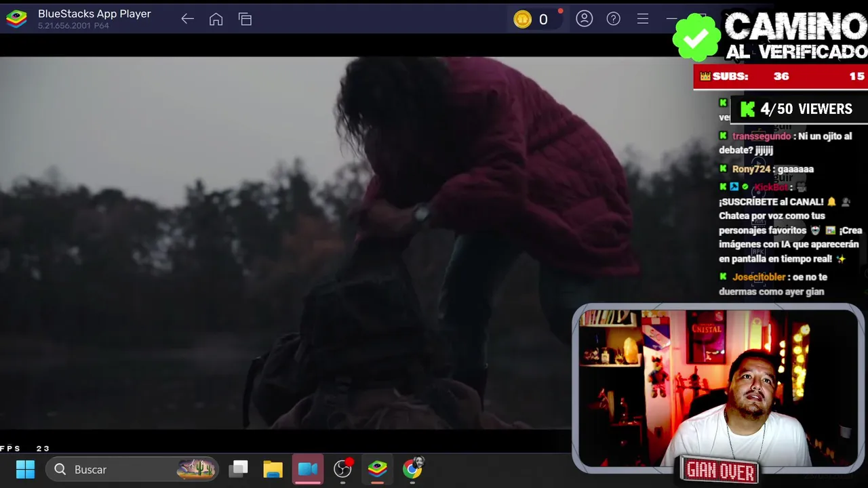Go to BlueStacks home screen icon
Image resolution: width=868 pixels, height=488 pixels.
[x=216, y=19]
